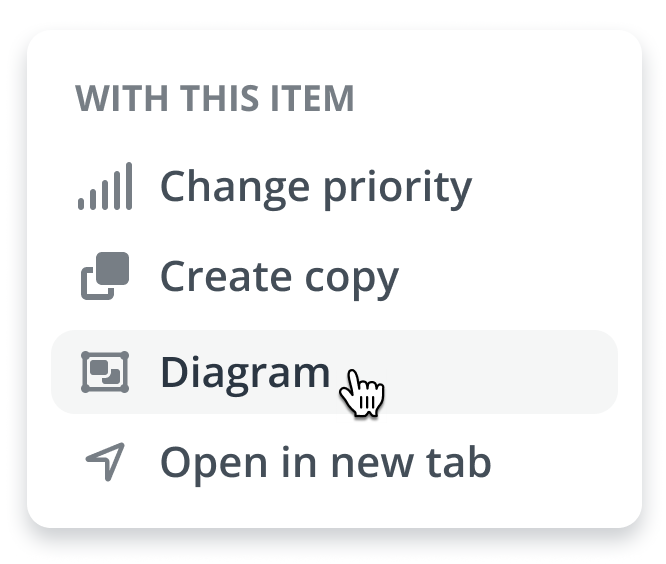Open the priority options via bars icon
666x564 pixels.
(105, 187)
